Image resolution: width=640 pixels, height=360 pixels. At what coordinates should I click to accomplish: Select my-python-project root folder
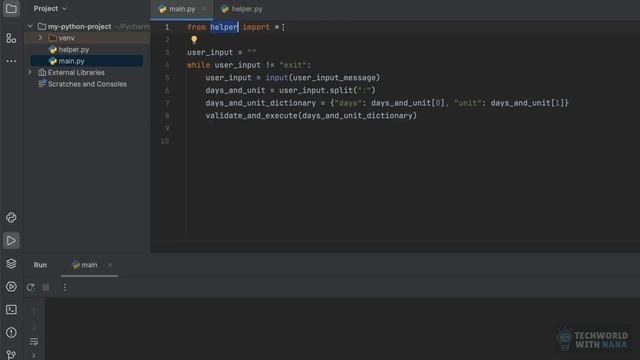click(87, 27)
